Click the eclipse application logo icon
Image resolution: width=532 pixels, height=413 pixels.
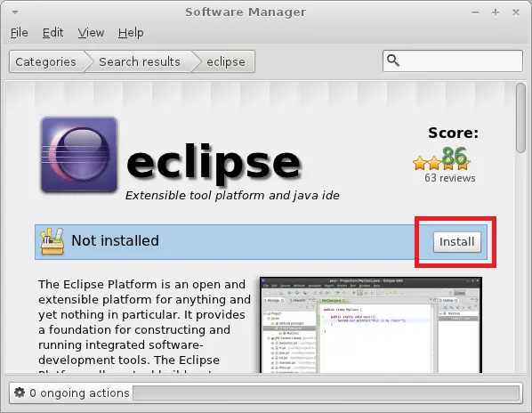point(79,155)
